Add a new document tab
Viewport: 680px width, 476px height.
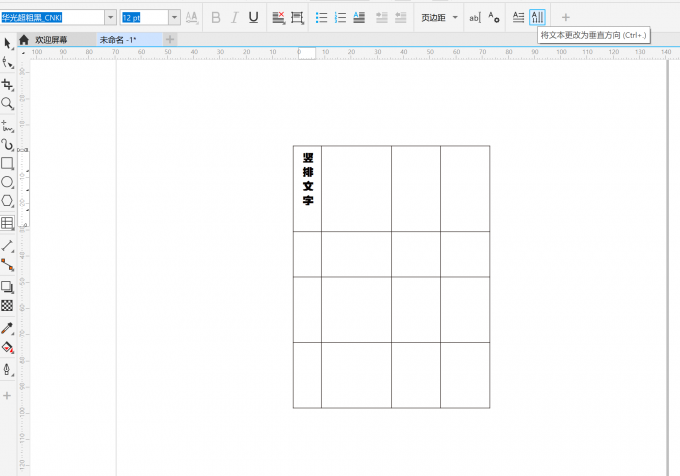(x=170, y=39)
